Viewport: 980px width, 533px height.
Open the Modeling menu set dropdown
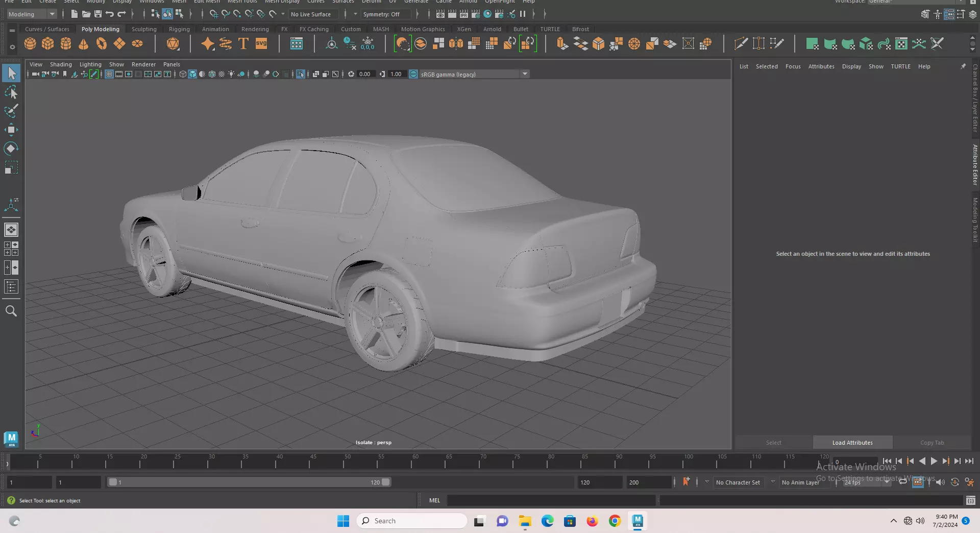(31, 14)
